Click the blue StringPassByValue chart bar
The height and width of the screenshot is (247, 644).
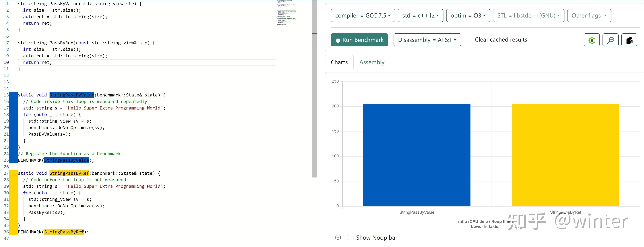click(417, 155)
